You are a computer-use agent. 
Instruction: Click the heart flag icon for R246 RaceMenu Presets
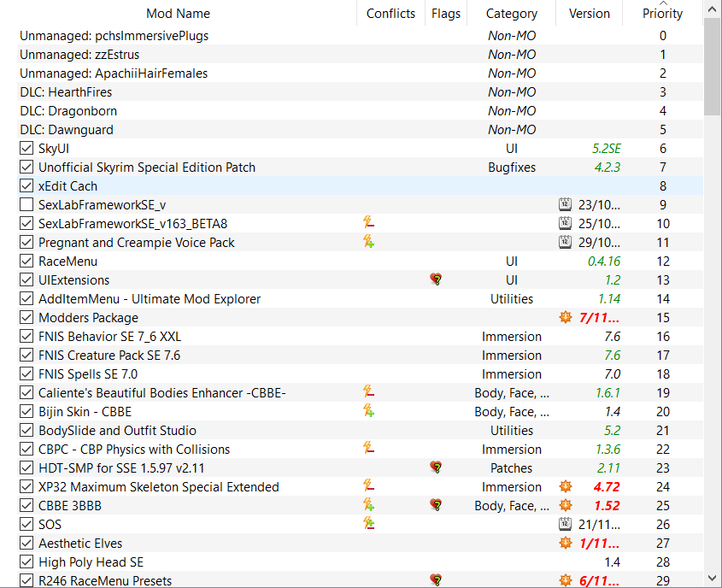[436, 579]
